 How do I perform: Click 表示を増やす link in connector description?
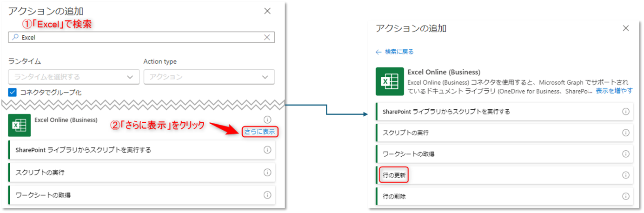coord(614,91)
